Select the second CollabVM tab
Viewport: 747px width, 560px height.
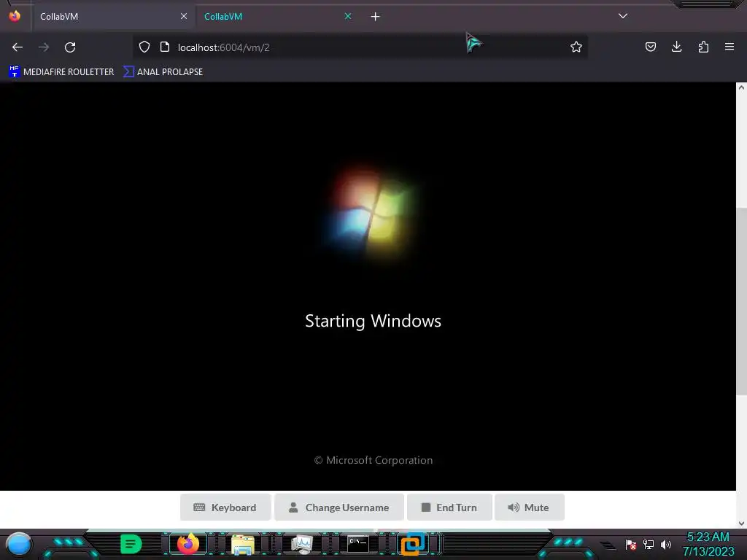277,17
